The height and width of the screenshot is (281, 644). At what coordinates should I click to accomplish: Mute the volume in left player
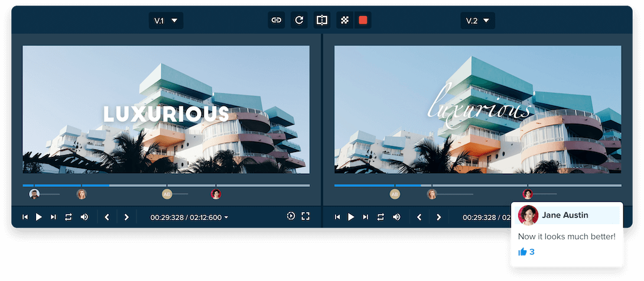[84, 217]
